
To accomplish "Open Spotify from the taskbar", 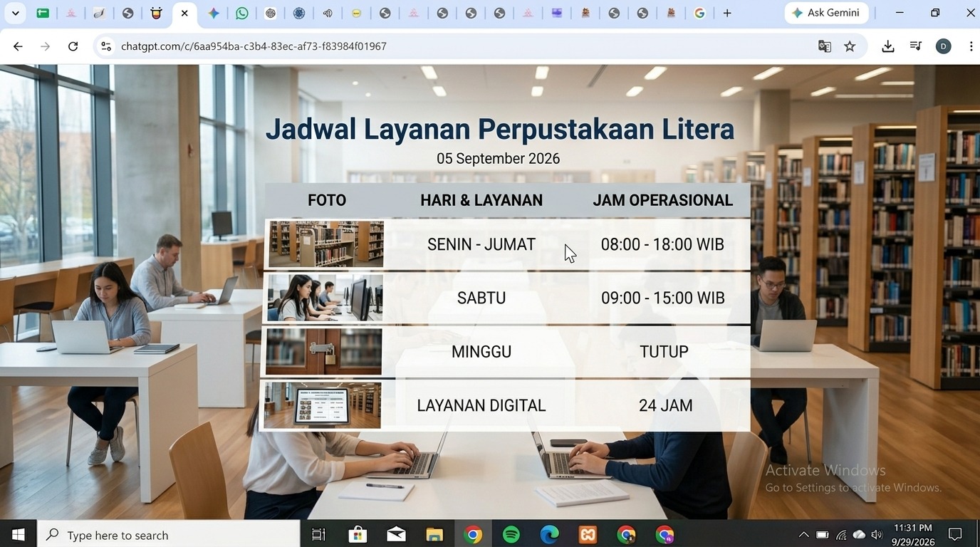I will click(x=511, y=534).
